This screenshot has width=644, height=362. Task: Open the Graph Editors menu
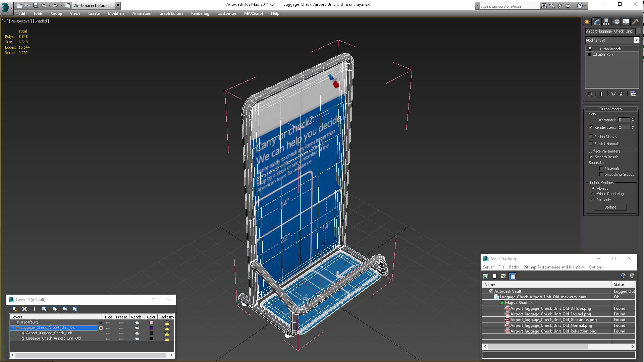[171, 13]
